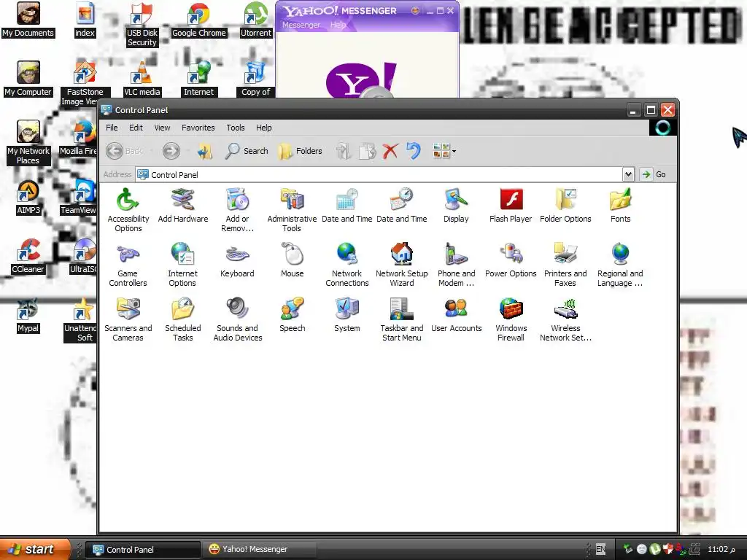Screen dimensions: 747x560
Task: Switch to Yahoo! Messenger taskbar button
Action: click(260, 549)
